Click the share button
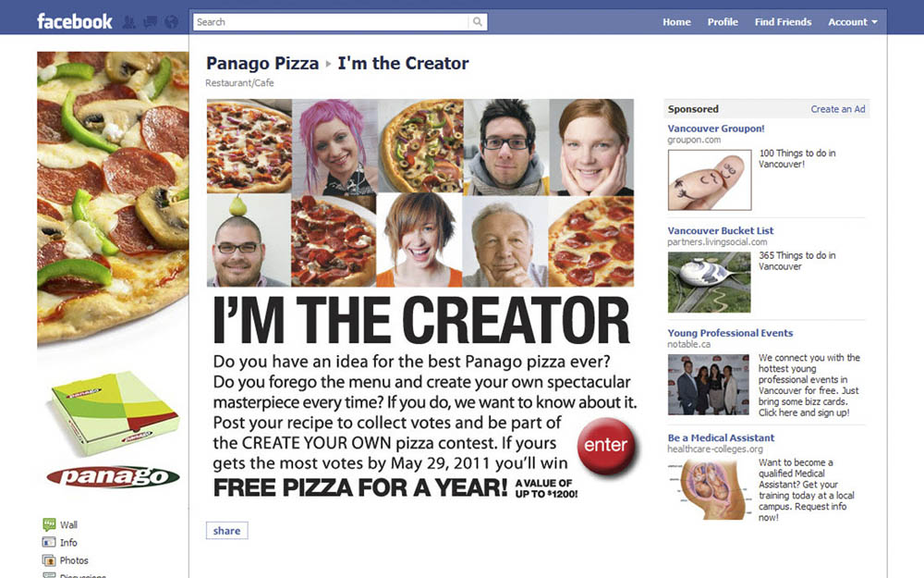 coord(227,530)
